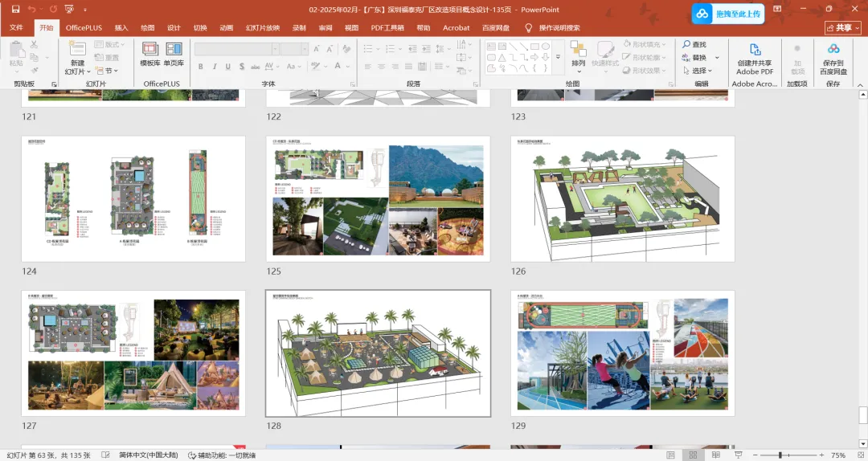Click the text box shape icon
The height and width of the screenshot is (461, 868).
491,47
